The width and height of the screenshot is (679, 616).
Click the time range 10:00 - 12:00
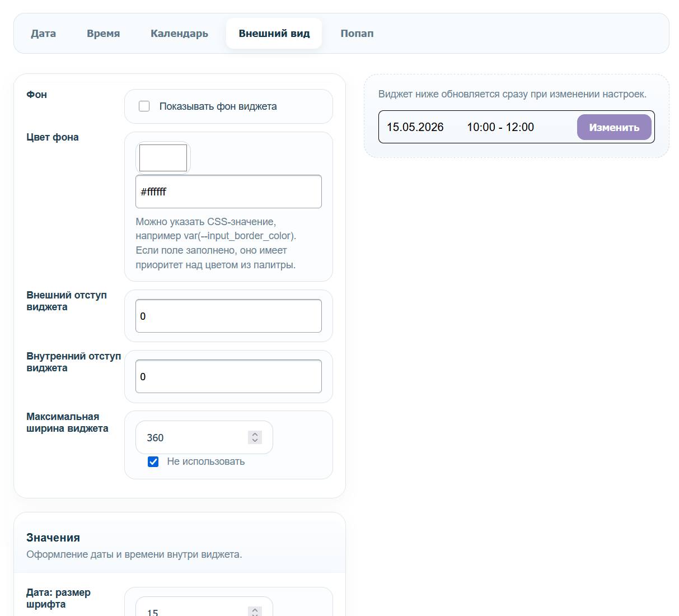coord(500,127)
